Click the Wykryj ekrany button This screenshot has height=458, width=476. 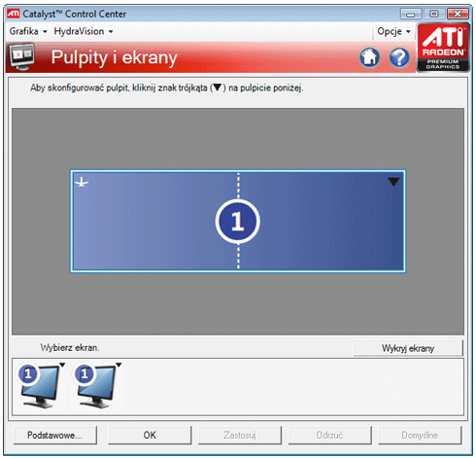click(x=408, y=348)
